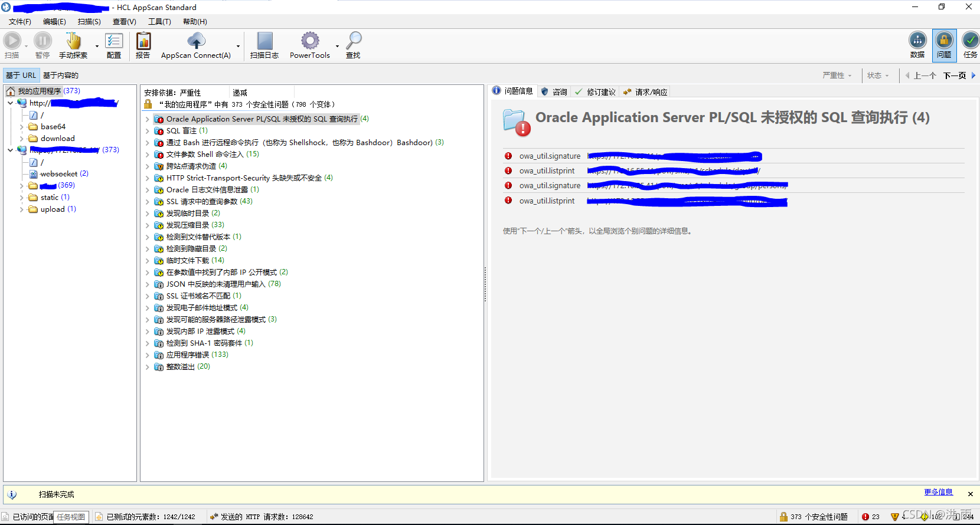This screenshot has width=980, height=525.
Task: Select the SSL 请求中的查询参数 (43) issue
Action: coord(210,202)
